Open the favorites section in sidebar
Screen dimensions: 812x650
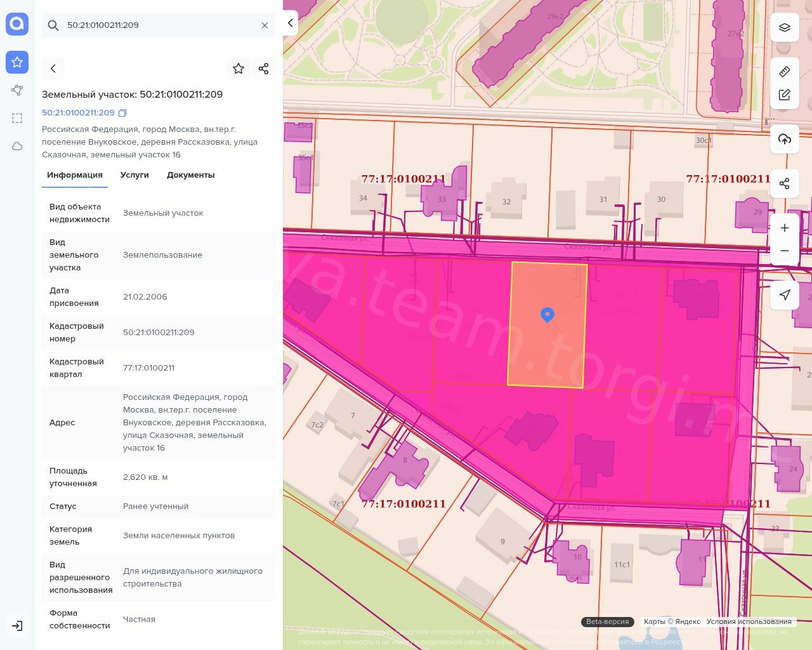click(17, 62)
